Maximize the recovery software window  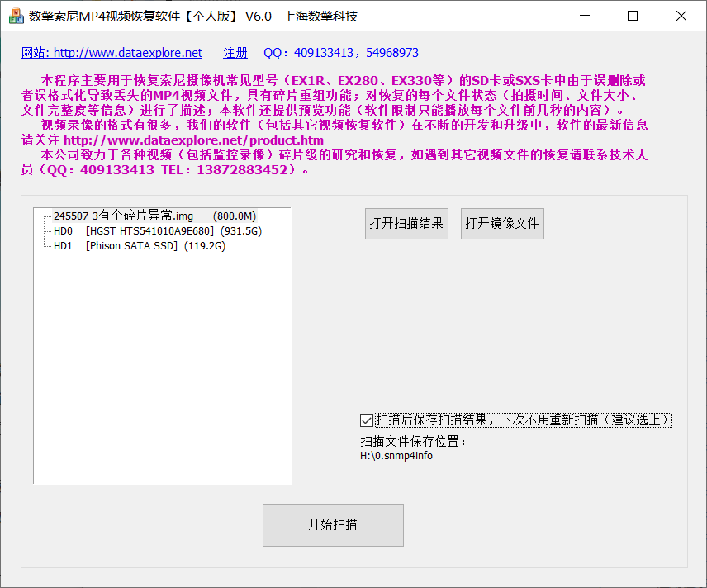(x=633, y=16)
